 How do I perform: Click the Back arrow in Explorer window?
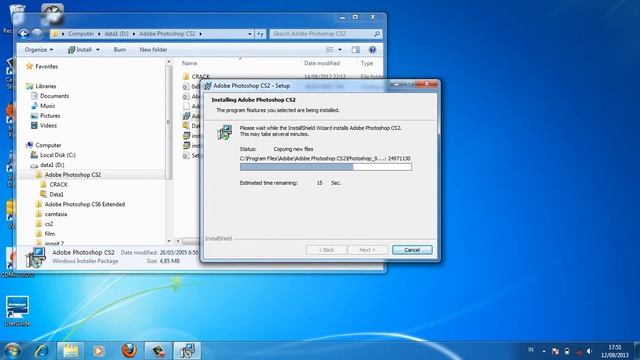23,33
